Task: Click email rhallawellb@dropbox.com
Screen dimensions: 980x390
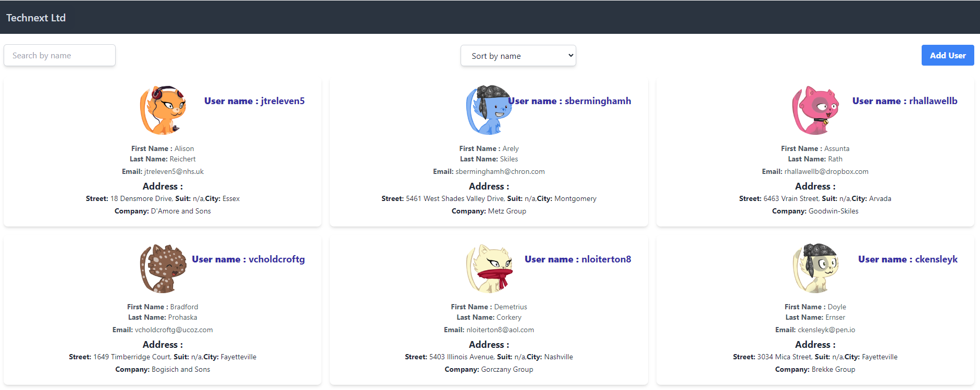Action: 826,171
